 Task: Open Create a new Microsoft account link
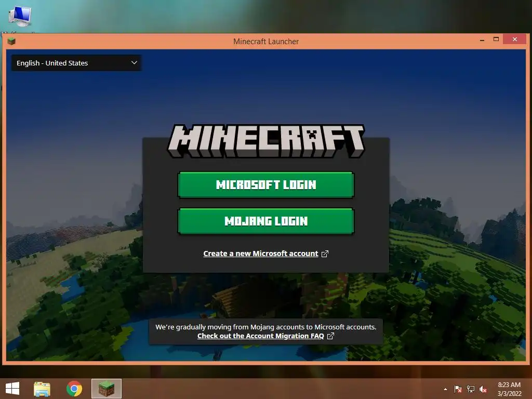tap(261, 254)
